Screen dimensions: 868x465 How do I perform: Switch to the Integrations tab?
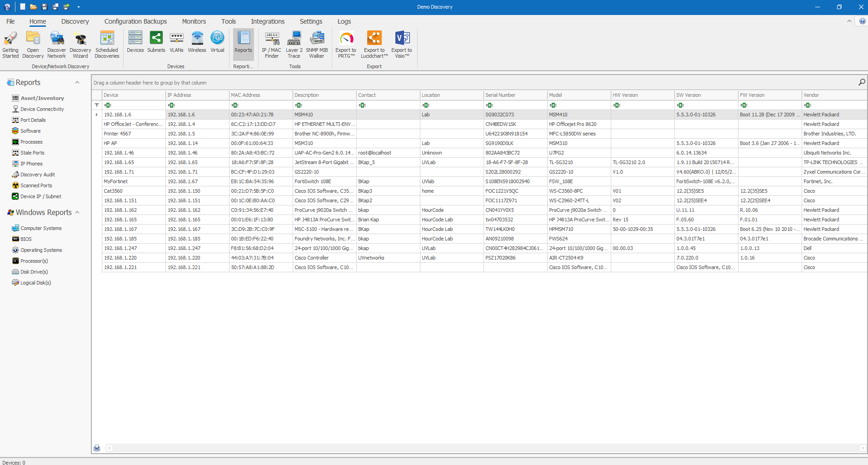(x=268, y=21)
